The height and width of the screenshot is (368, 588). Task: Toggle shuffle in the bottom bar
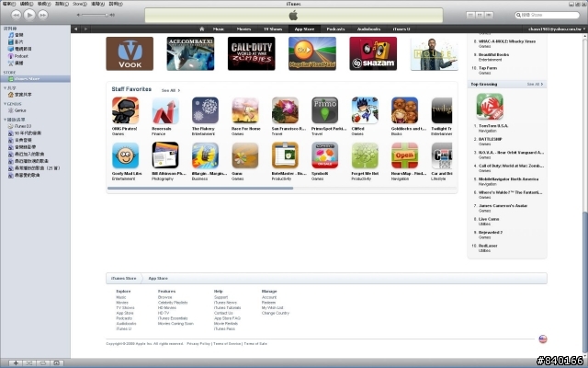pos(28,363)
